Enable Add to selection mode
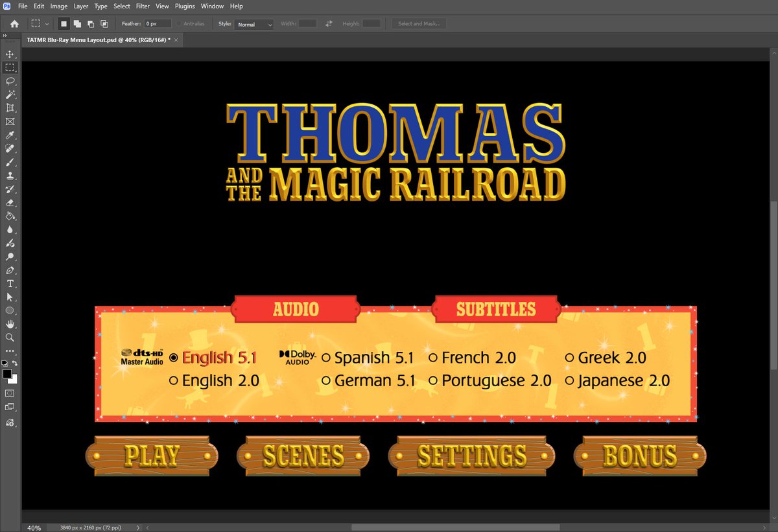This screenshot has height=532, width=778. tap(77, 24)
